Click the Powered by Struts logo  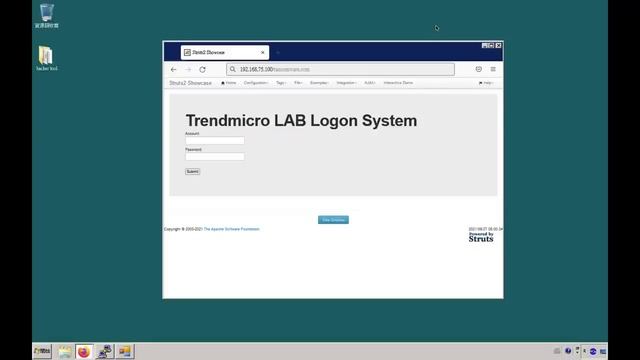click(x=481, y=237)
